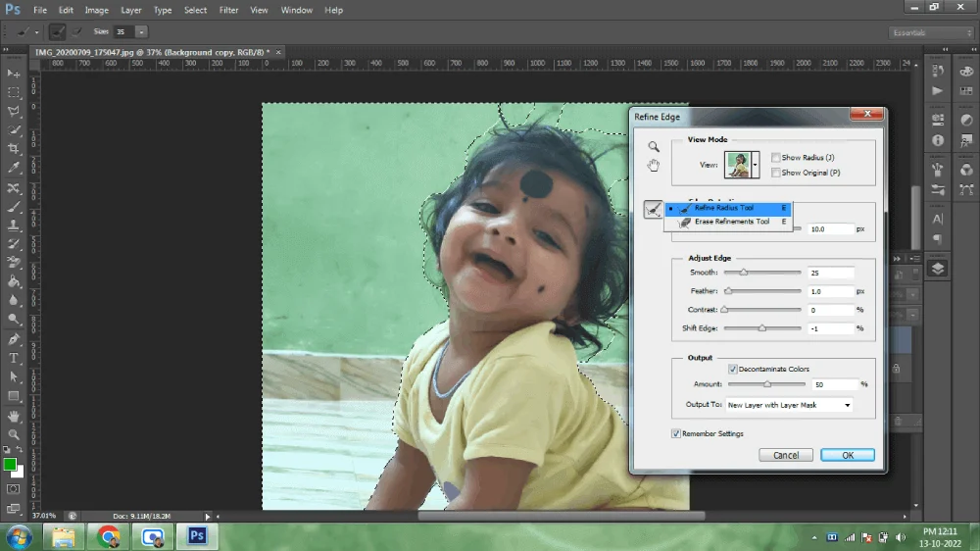Open the Output To dropdown

789,405
